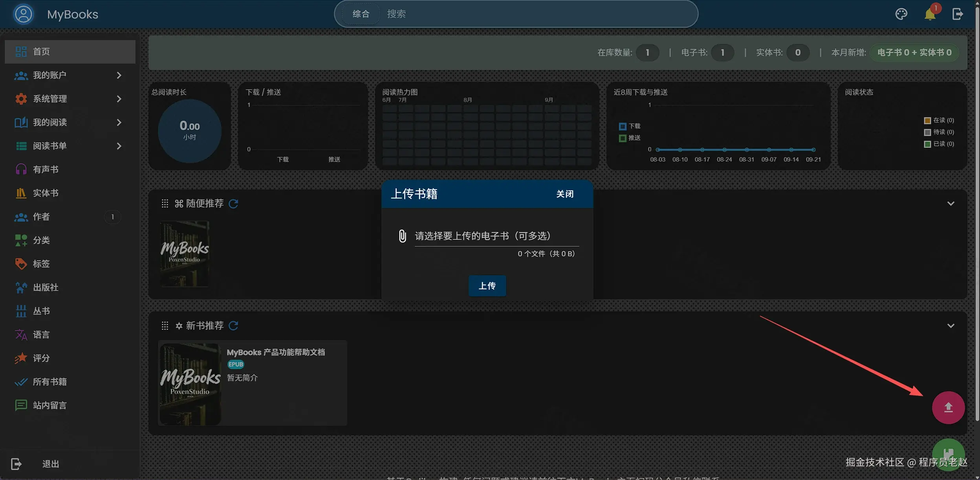The height and width of the screenshot is (480, 980).
Task: Open 标签 tags in sidebar
Action: [x=70, y=264]
